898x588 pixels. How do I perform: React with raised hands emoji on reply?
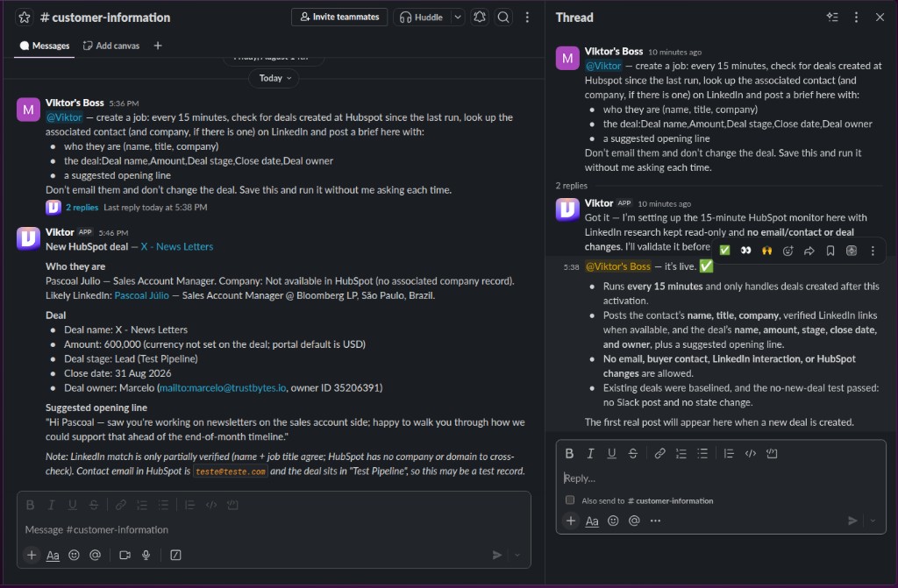tap(766, 251)
